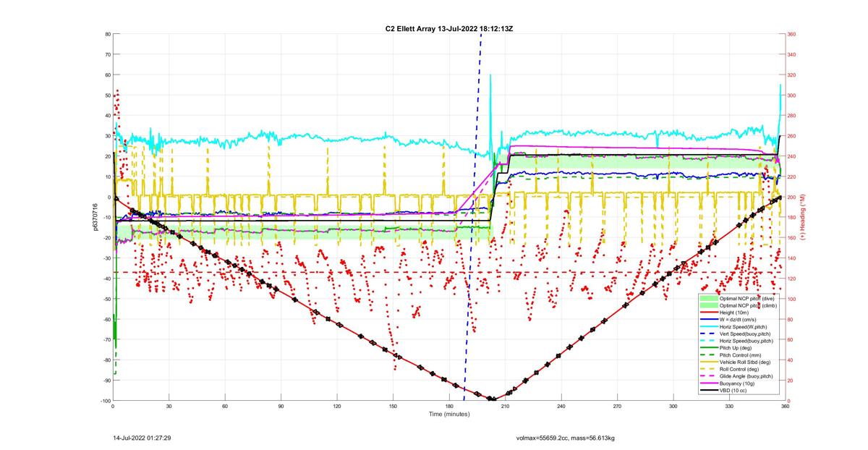This screenshot has height=450, width=868.
Task: Click the plot title "C2 Ellett Array 13-Jul-2022 18:12:13Z"
Action: coord(450,28)
